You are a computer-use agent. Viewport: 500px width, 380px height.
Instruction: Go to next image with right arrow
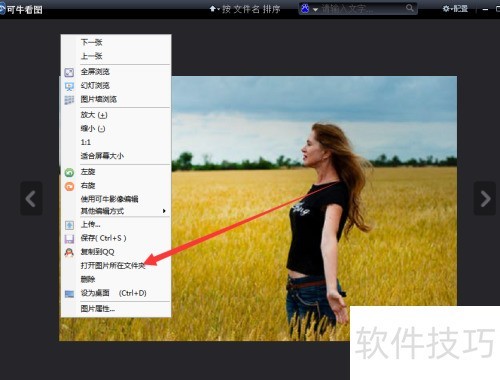[485, 199]
